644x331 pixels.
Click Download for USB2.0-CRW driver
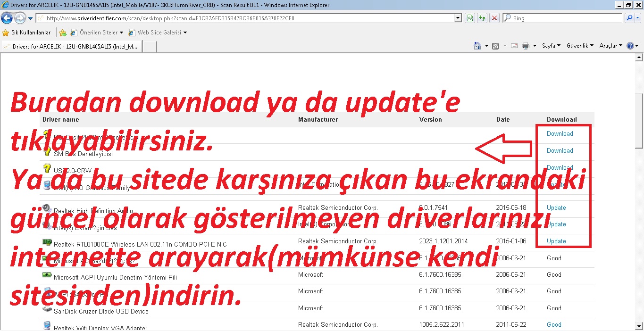click(x=560, y=167)
